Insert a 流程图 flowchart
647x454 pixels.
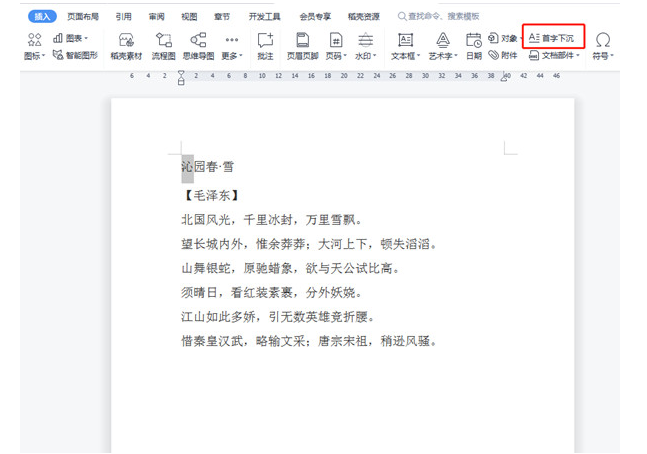tap(163, 47)
